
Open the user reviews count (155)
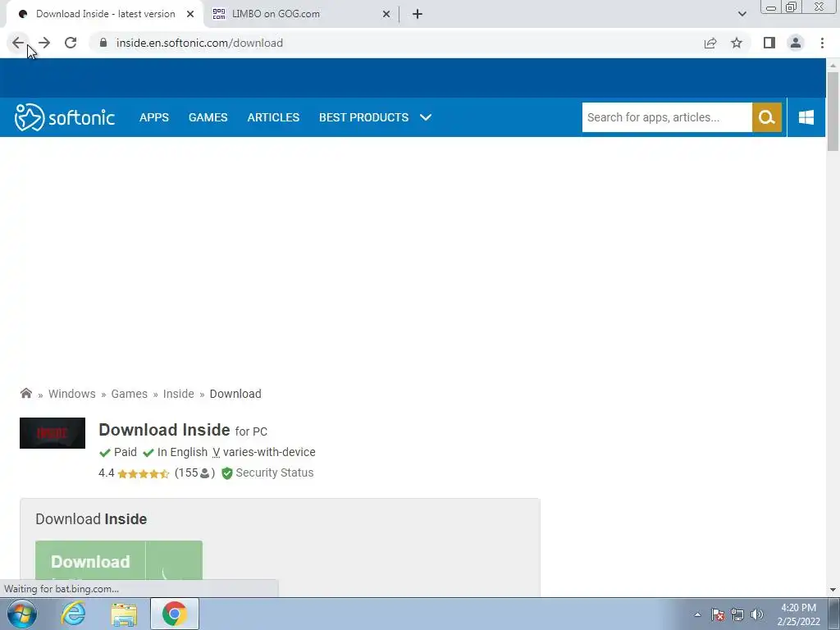tap(194, 473)
